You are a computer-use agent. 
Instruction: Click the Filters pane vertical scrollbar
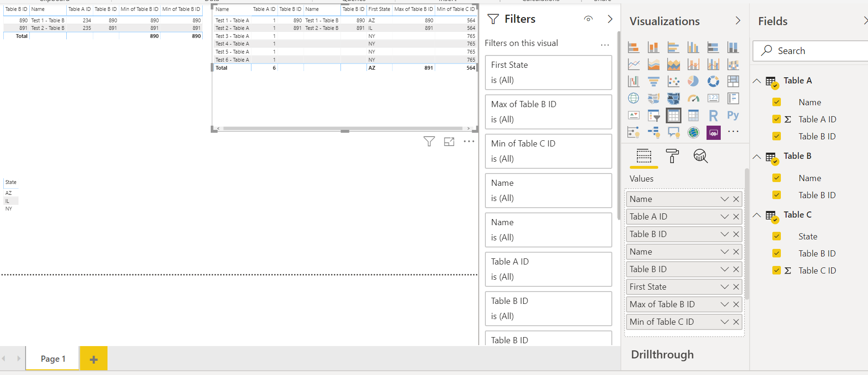(618, 126)
